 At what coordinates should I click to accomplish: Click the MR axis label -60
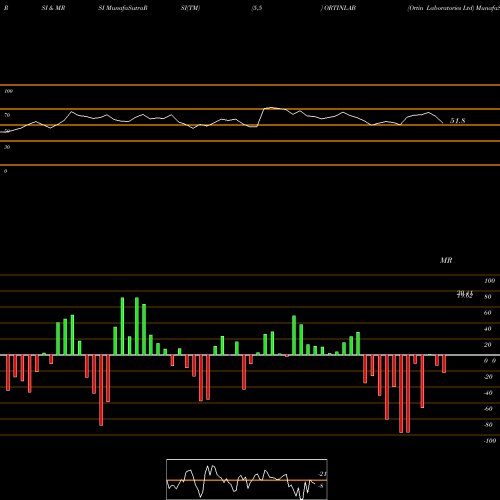pyautogui.click(x=488, y=409)
